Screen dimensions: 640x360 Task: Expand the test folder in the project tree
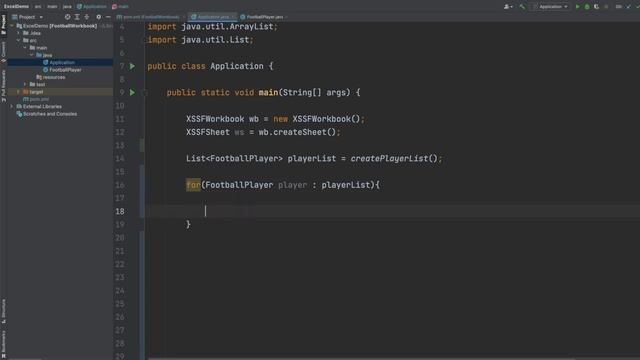25,84
